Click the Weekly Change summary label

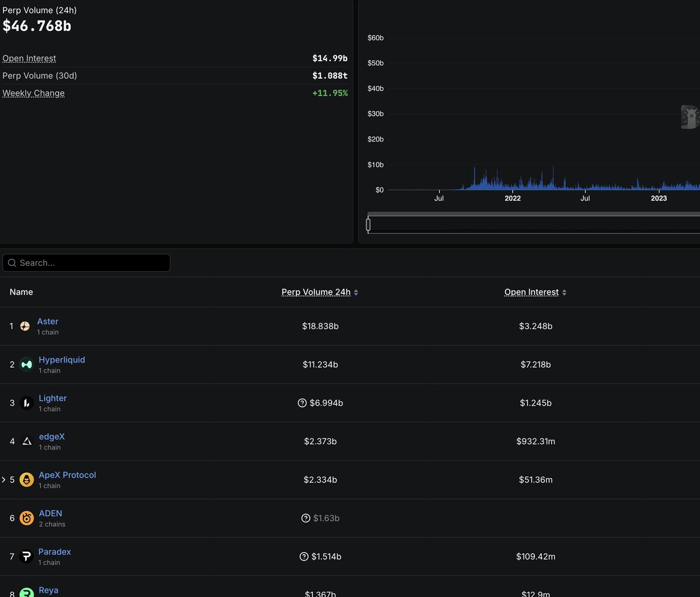tap(33, 93)
